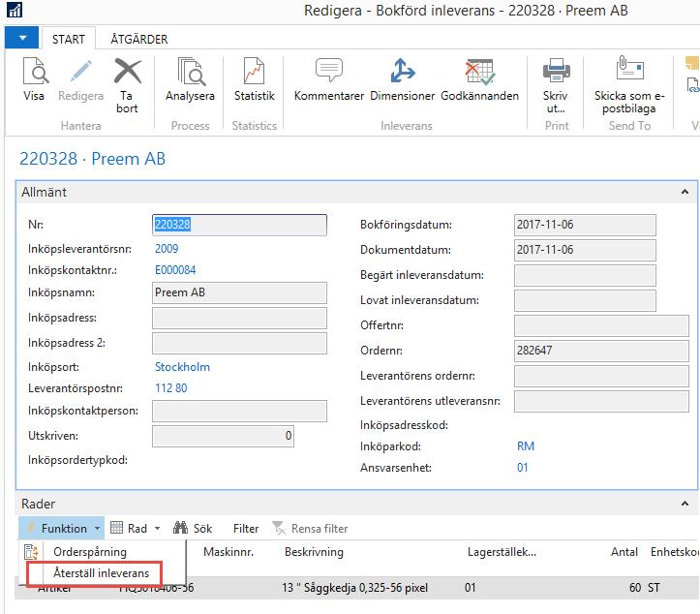Click the application logo icon in title bar

point(15,10)
